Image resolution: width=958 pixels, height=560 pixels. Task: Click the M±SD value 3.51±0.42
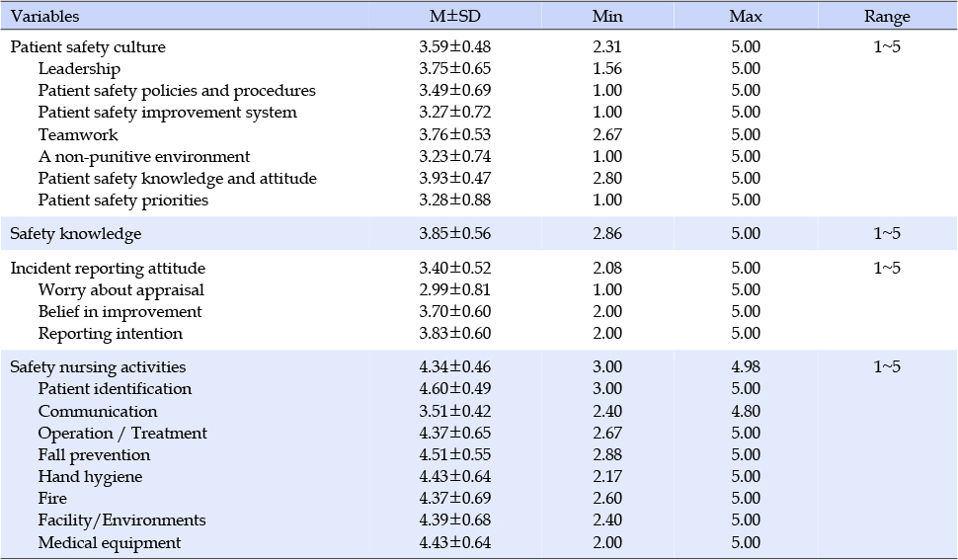(x=454, y=411)
